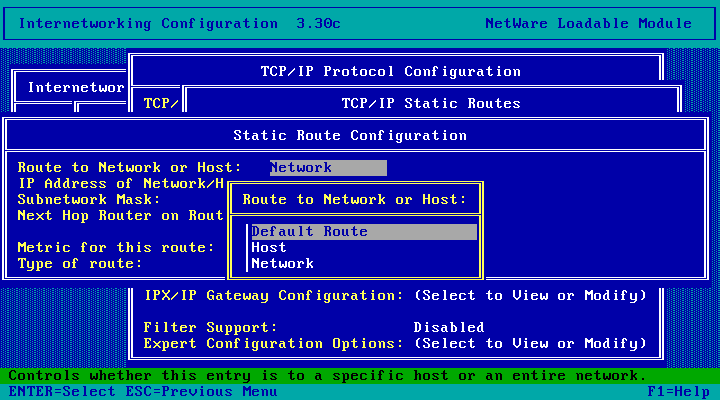Image resolution: width=720 pixels, height=400 pixels.
Task: Click the 'ESC=Previous Menu' key hint
Action: click(202, 392)
